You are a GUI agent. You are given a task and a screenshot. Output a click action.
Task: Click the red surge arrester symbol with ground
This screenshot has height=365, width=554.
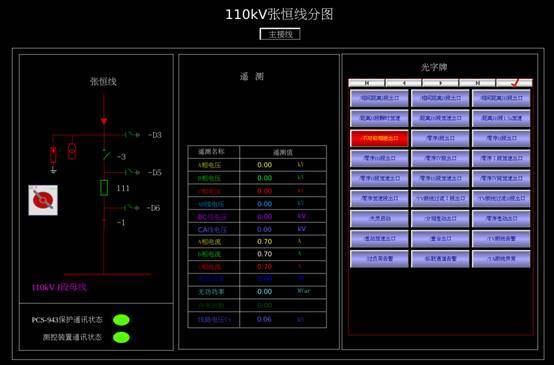(53, 159)
